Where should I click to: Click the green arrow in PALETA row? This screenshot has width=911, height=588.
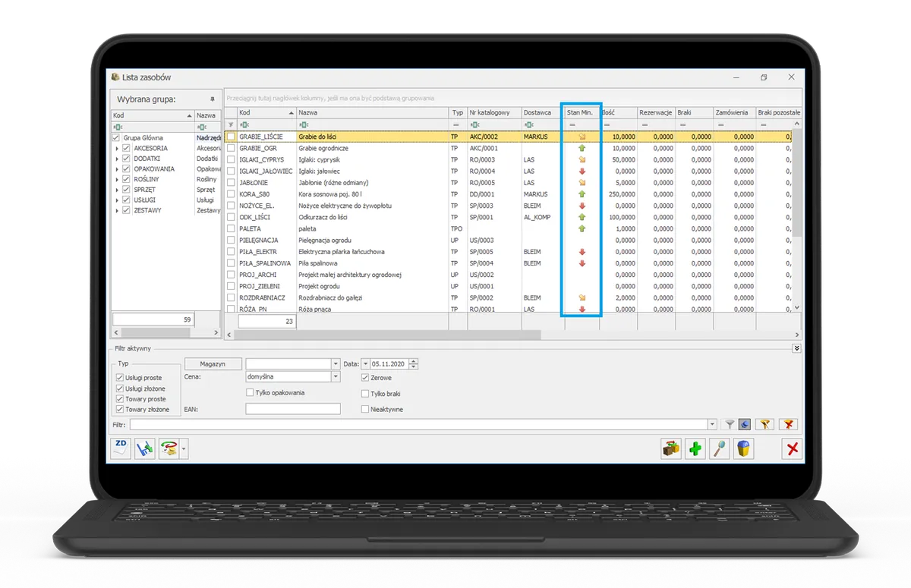(582, 228)
